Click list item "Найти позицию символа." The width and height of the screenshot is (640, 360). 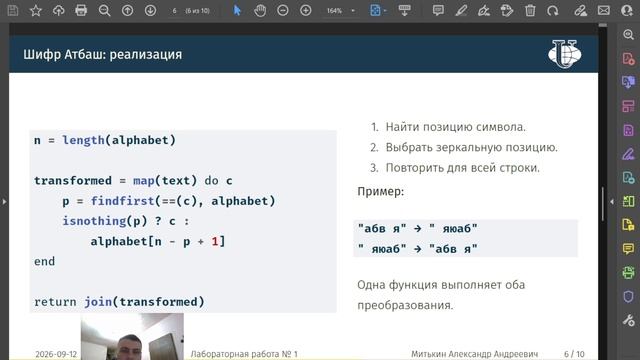[456, 127]
